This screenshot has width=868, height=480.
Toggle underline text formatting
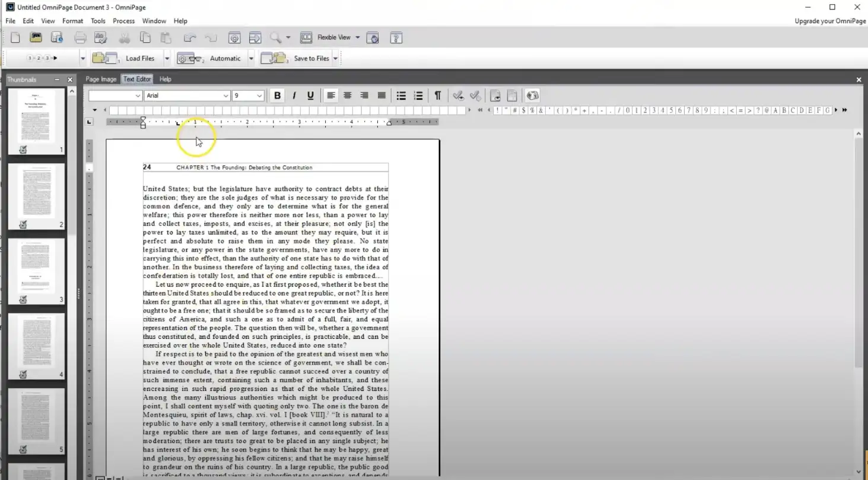pyautogui.click(x=310, y=96)
